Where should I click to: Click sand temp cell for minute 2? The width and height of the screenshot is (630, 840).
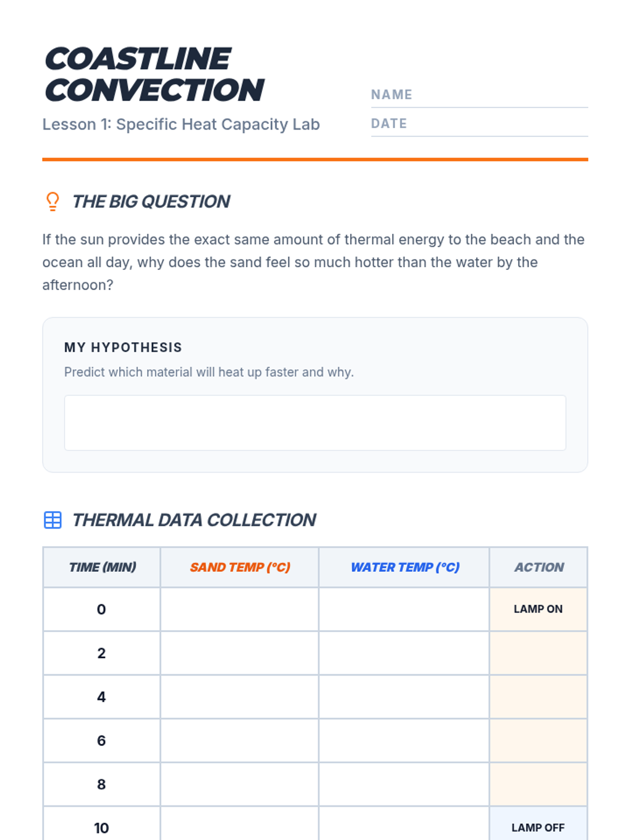pos(239,653)
